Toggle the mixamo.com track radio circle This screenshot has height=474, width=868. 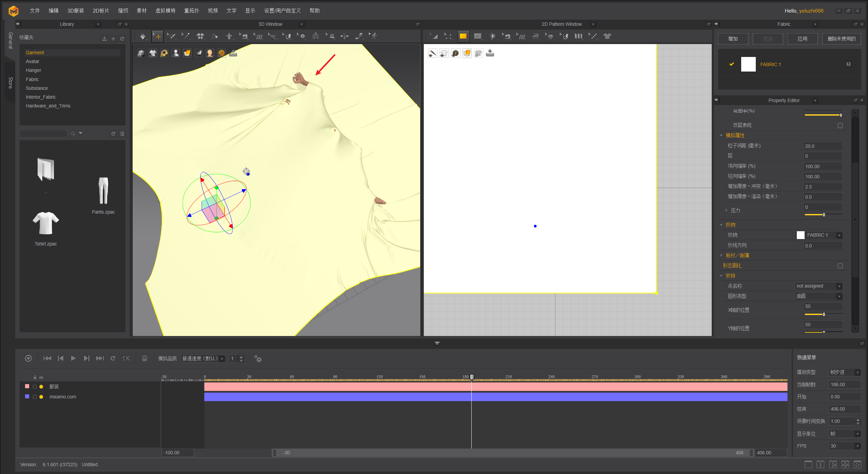click(35, 397)
